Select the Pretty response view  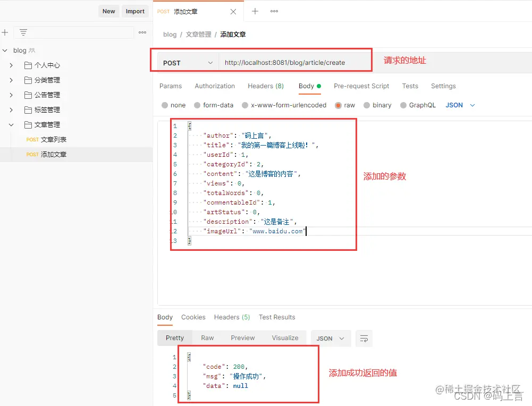(175, 338)
